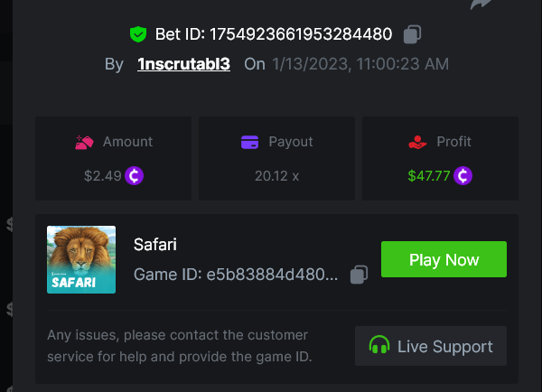
Task: Click the 20.12 x payout multiplier
Action: [276, 175]
